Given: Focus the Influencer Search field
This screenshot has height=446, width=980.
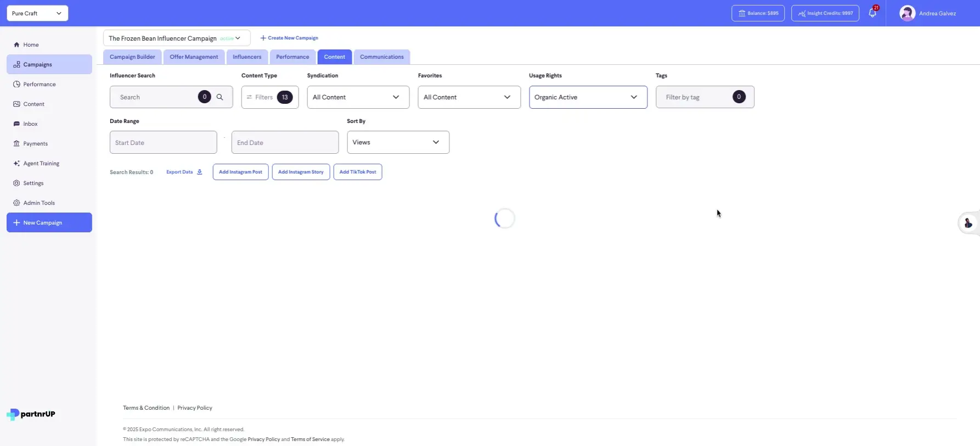Looking at the screenshot, I should (x=171, y=97).
